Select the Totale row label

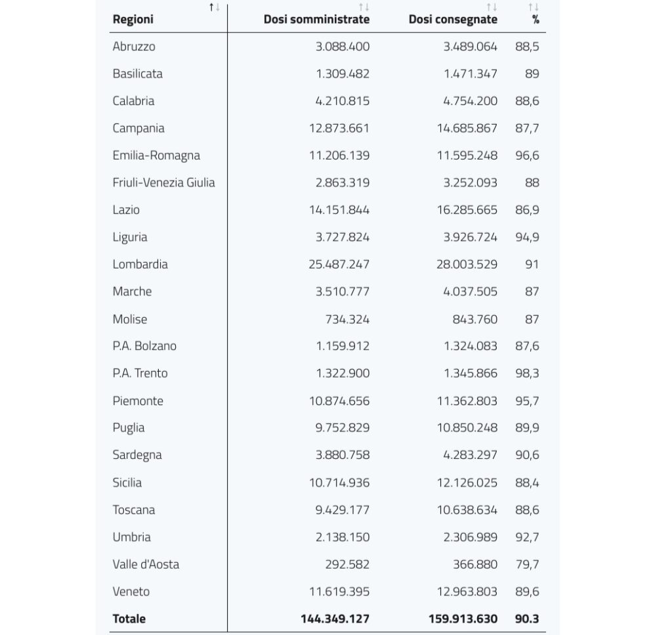click(x=129, y=619)
